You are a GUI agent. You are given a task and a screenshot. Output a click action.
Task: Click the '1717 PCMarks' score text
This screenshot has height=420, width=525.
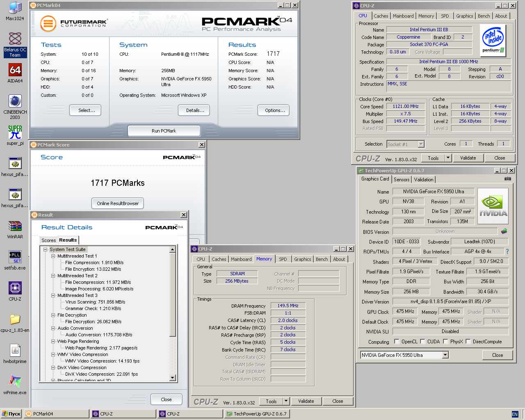(x=118, y=183)
